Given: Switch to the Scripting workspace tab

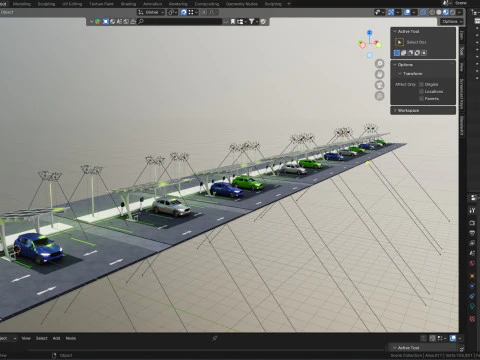Looking at the screenshot, I should (273, 4).
